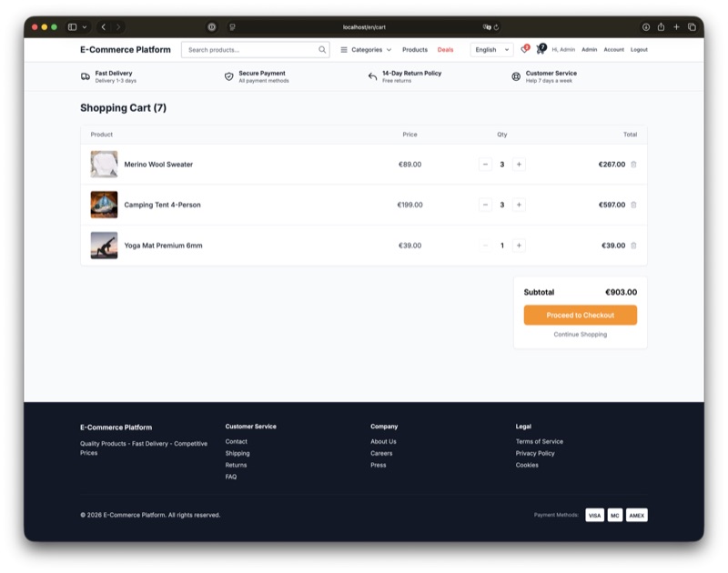
Task: Open the Products page
Action: point(415,50)
